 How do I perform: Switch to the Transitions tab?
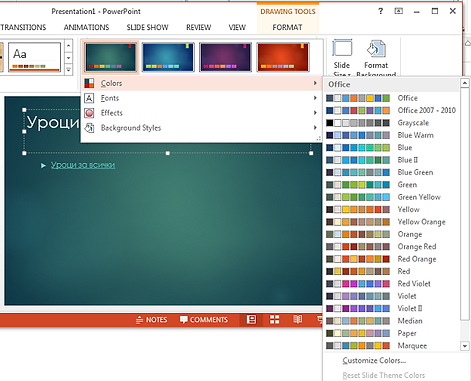pyautogui.click(x=23, y=27)
